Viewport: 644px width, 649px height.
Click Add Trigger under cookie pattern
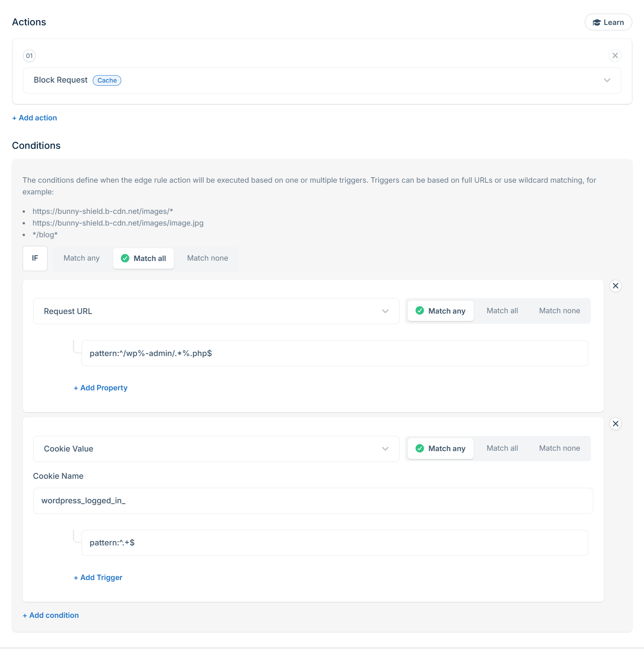(x=98, y=578)
